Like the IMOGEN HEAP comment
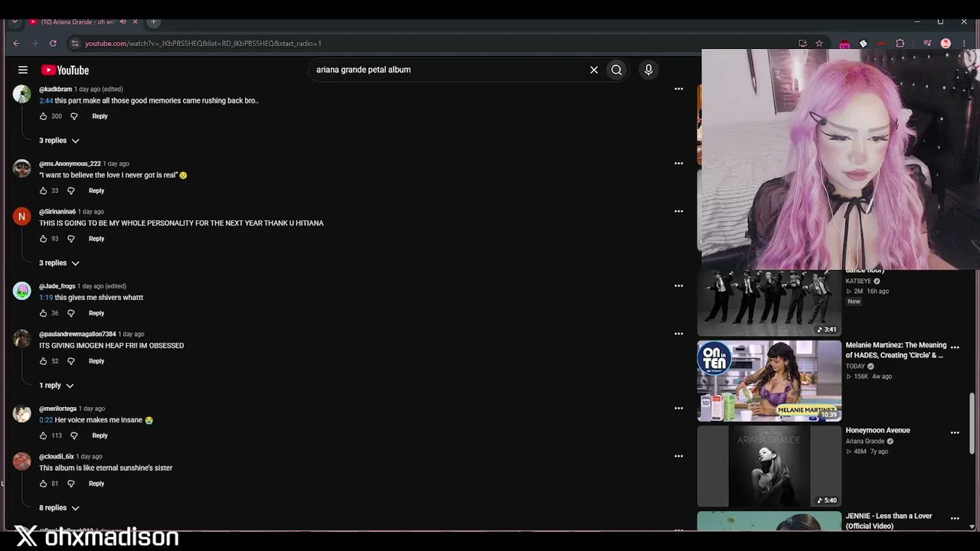 43,361
